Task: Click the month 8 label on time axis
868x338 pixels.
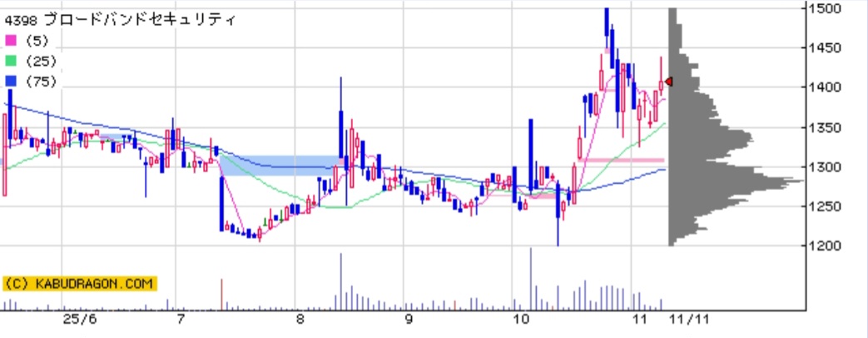Action: (300, 320)
